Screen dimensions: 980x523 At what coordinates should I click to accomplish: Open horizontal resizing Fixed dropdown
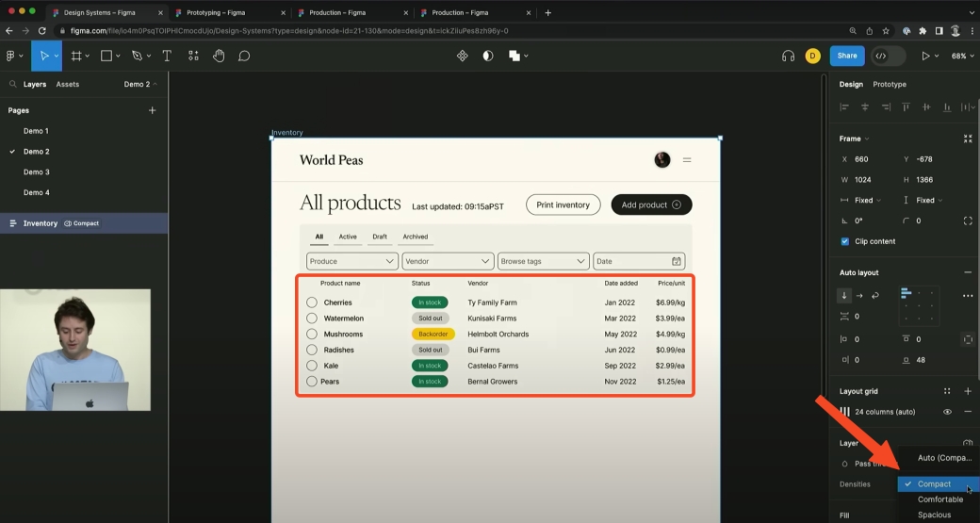pos(868,201)
